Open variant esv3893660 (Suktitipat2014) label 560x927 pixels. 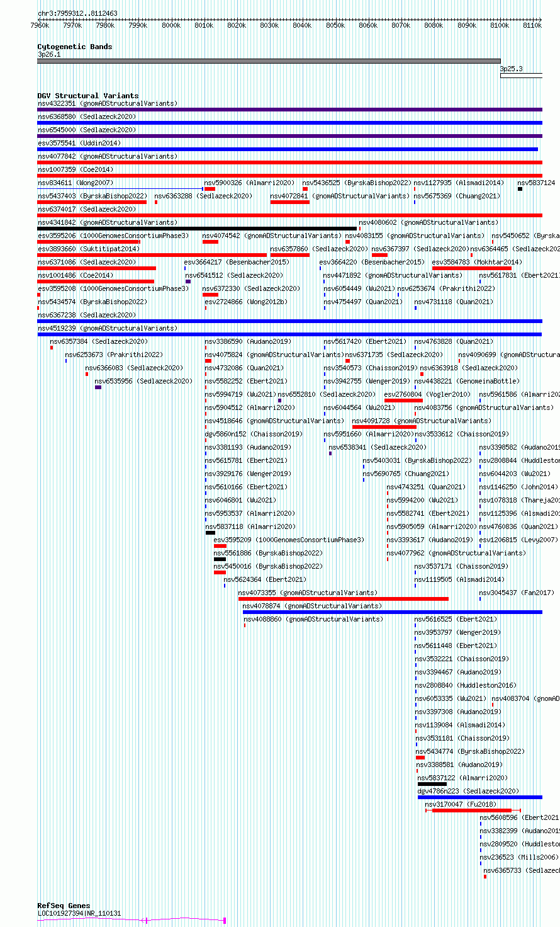(x=89, y=249)
